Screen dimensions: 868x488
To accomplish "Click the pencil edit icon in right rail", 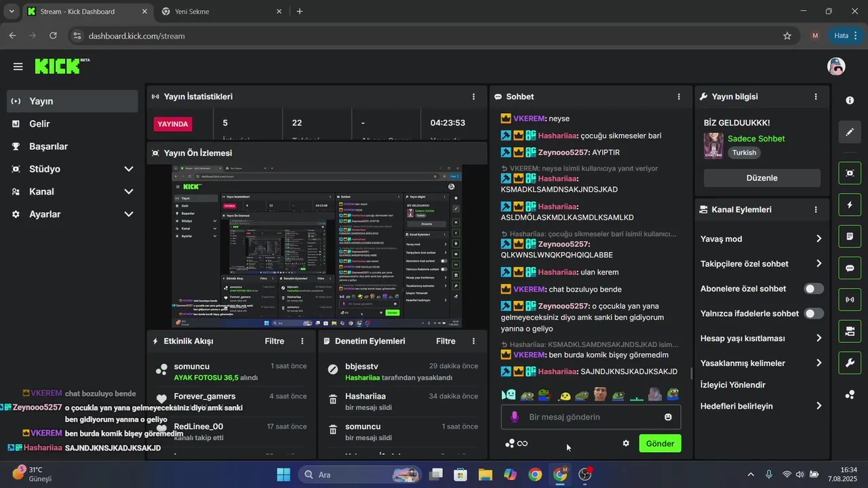I will pos(850,131).
